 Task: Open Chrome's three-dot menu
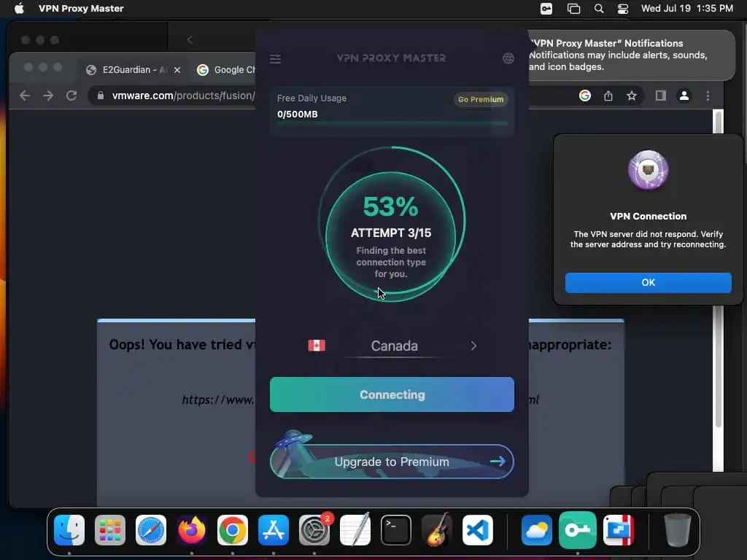[x=708, y=96]
